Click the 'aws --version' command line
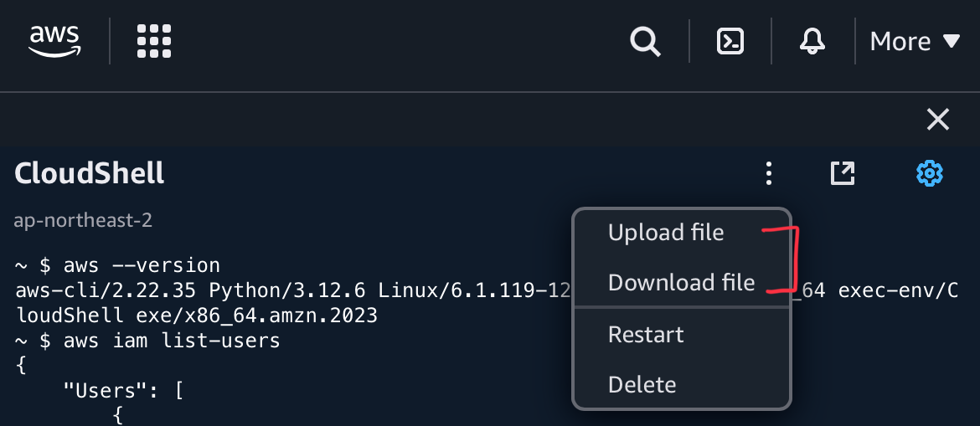This screenshot has height=426, width=980. [117, 265]
